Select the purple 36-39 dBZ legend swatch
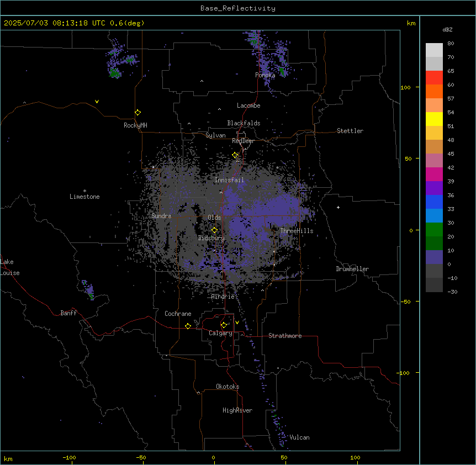 434,188
